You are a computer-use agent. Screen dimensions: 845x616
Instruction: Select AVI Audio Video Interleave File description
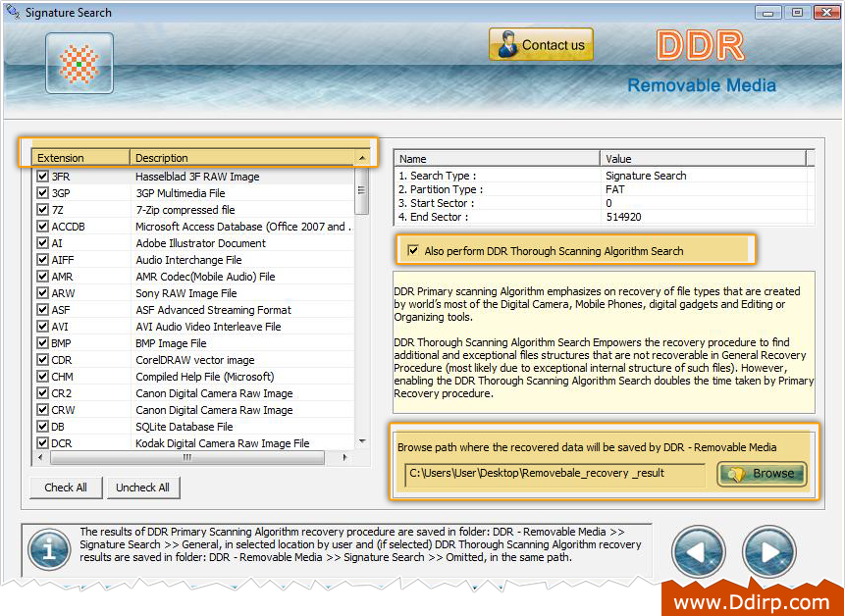pyautogui.click(x=208, y=327)
